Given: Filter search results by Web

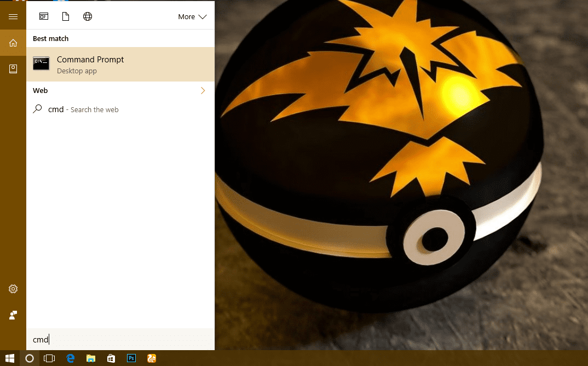Looking at the screenshot, I should click(x=88, y=16).
